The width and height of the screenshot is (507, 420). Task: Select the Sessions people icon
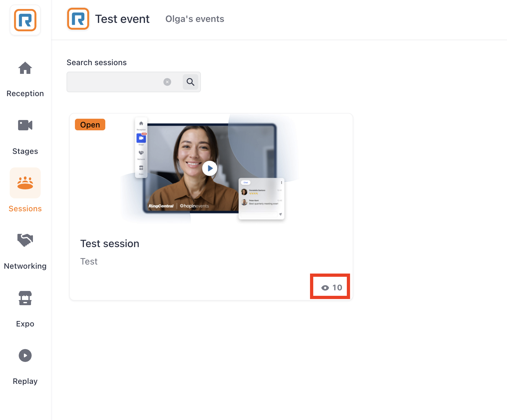point(25,183)
